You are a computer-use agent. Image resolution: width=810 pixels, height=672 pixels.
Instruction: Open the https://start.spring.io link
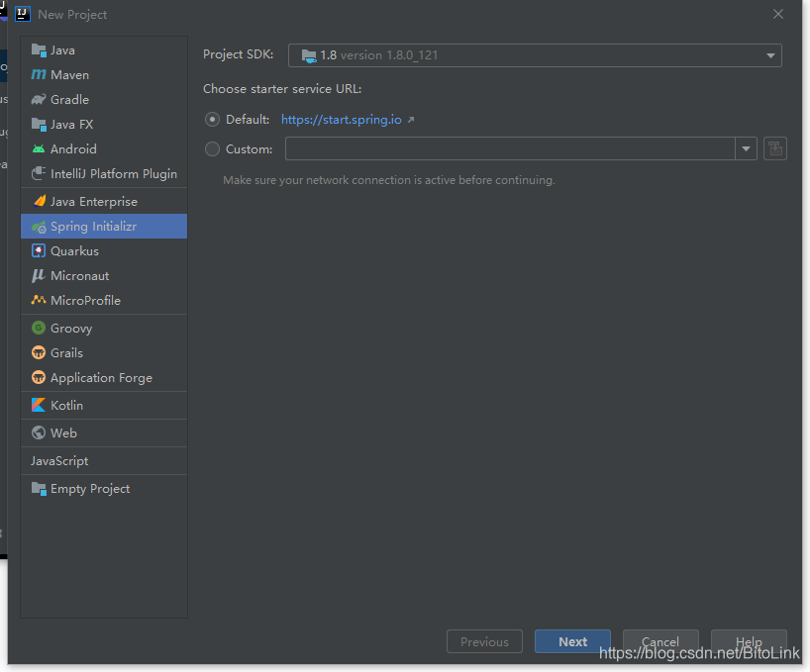click(x=342, y=120)
